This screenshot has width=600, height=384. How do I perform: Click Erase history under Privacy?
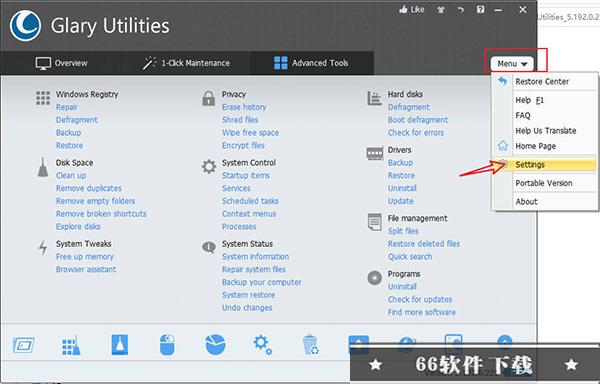[244, 107]
